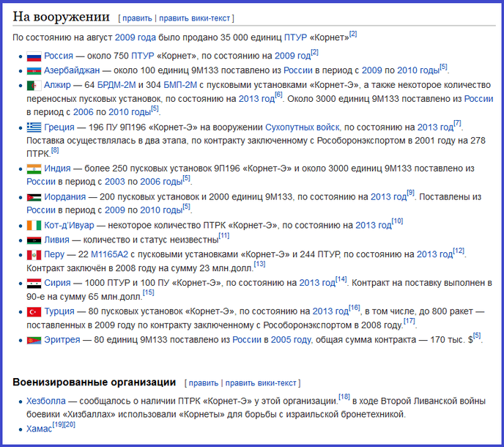Click the Azerbaijan flag icon
The image size is (504, 447).
(34, 71)
